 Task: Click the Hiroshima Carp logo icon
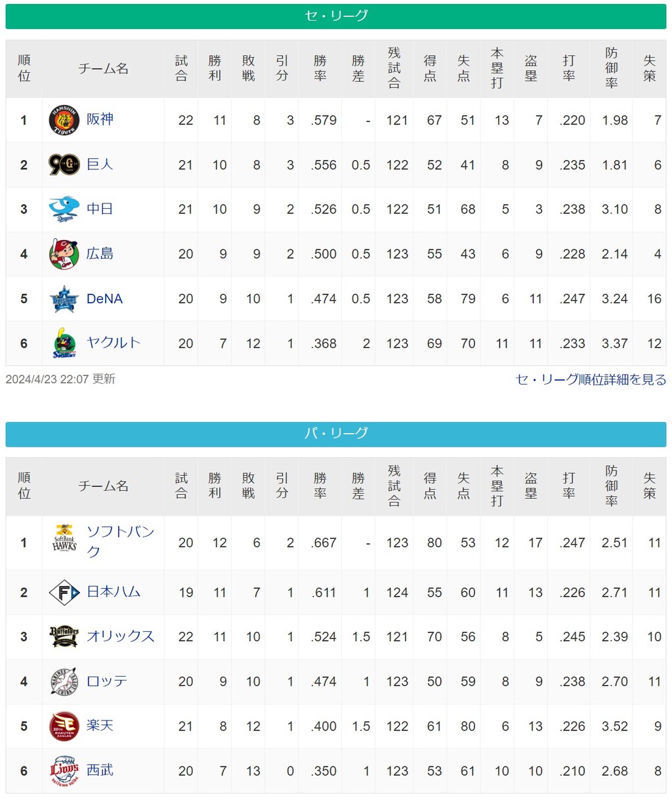point(64,254)
